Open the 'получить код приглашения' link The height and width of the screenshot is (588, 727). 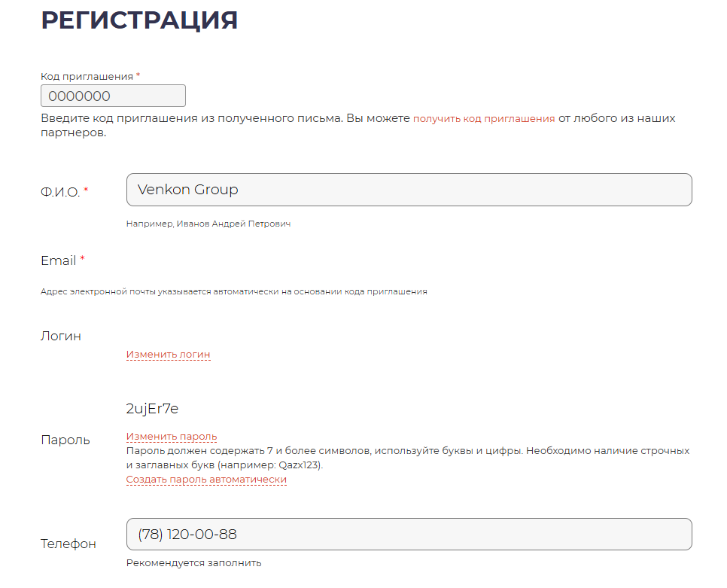(x=483, y=118)
